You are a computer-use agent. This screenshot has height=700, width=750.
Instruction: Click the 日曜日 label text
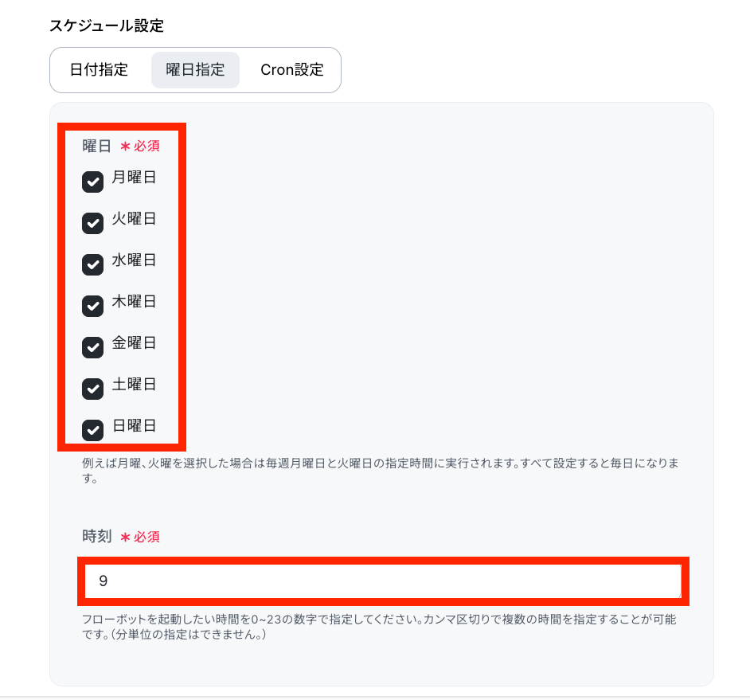(x=134, y=426)
